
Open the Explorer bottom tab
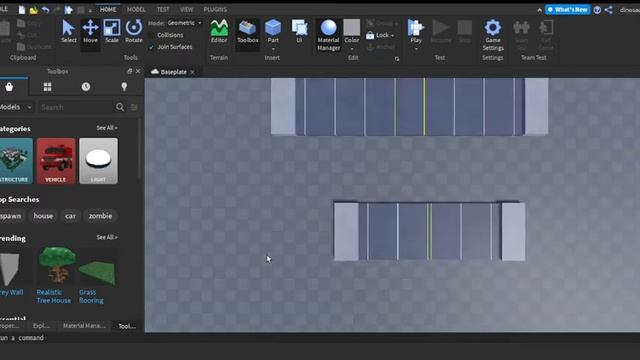[41, 326]
